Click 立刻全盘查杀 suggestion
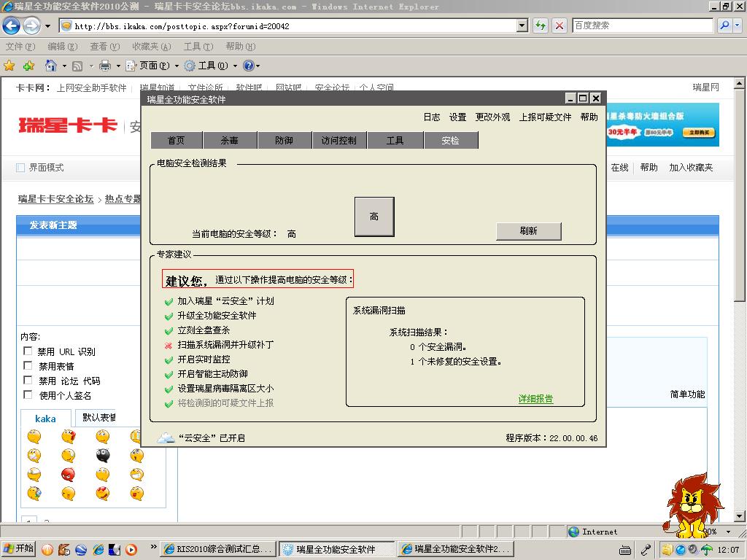Image resolution: width=747 pixels, height=560 pixels. pyautogui.click(x=204, y=330)
